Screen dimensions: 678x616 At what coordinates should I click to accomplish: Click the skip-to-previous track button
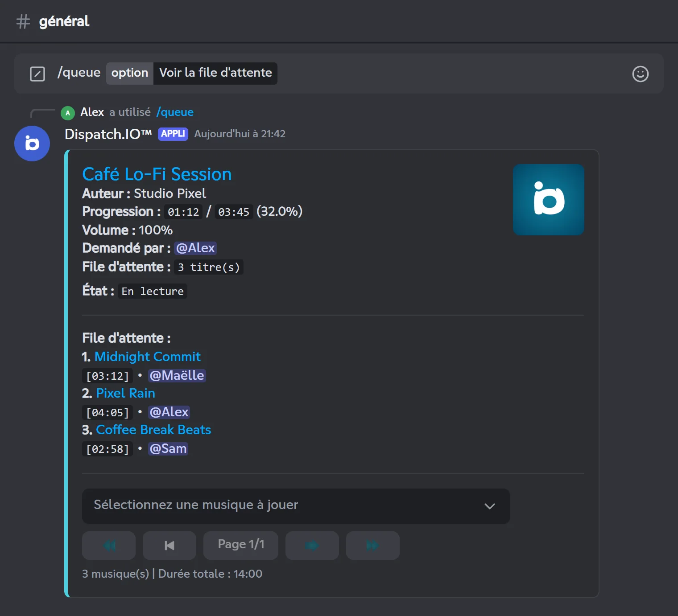[169, 545]
